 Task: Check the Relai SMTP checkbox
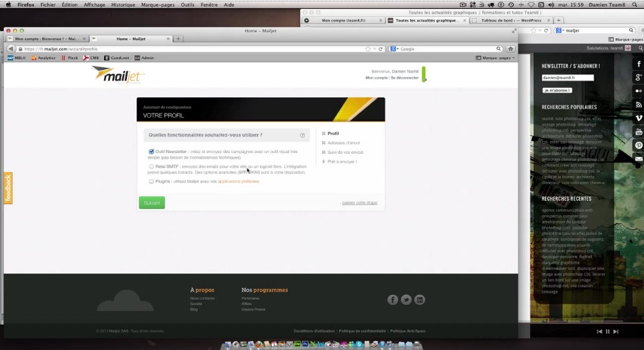pos(151,167)
